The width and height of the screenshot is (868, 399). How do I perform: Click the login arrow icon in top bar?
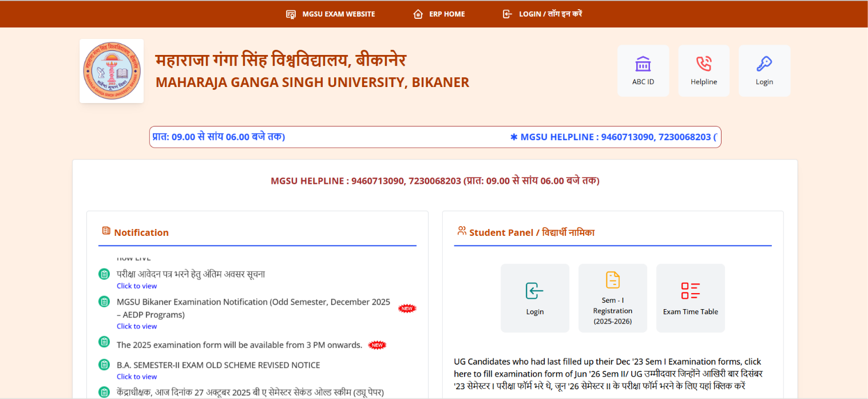click(x=507, y=14)
